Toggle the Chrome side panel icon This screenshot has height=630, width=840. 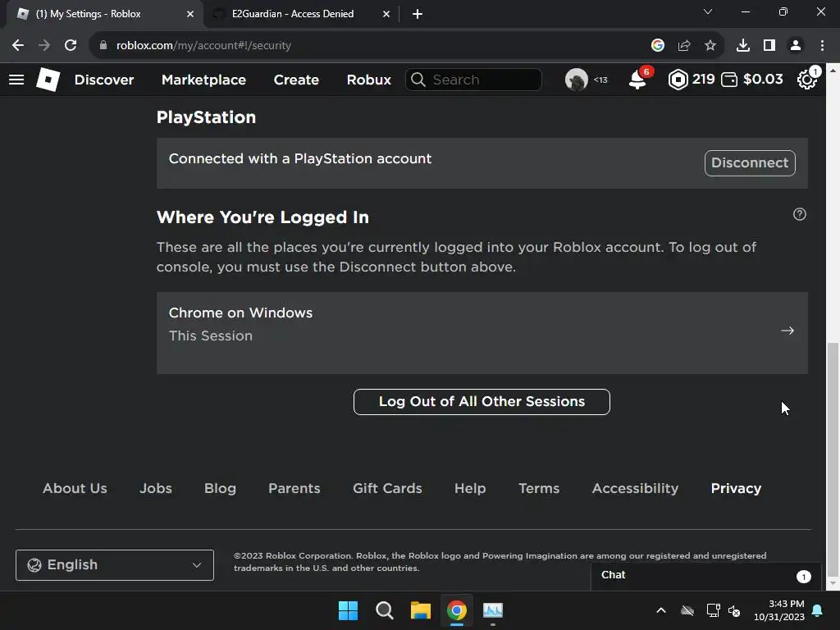(769, 46)
